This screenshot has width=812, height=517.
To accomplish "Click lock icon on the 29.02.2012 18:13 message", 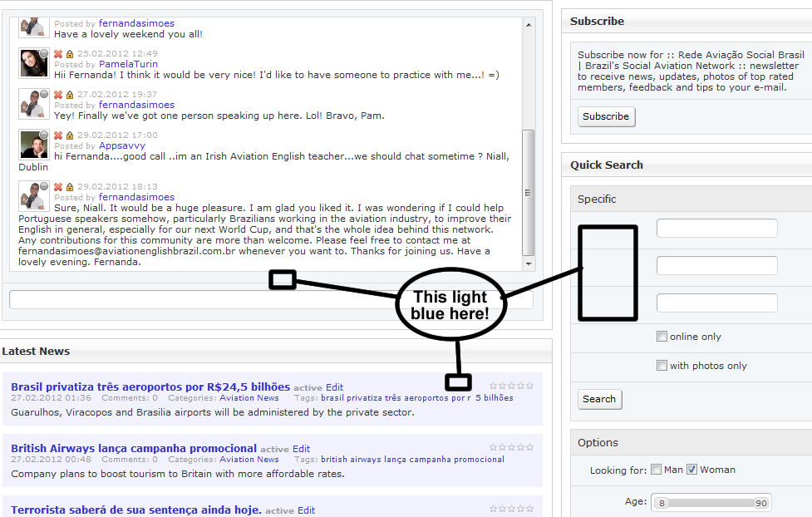I will (x=70, y=187).
